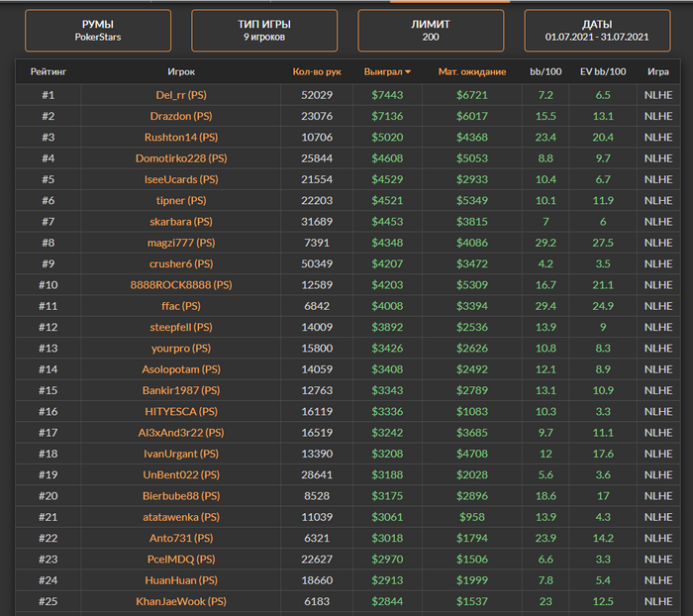Click the sort arrow next to Выиграл
The image size is (693, 616).
click(409, 72)
